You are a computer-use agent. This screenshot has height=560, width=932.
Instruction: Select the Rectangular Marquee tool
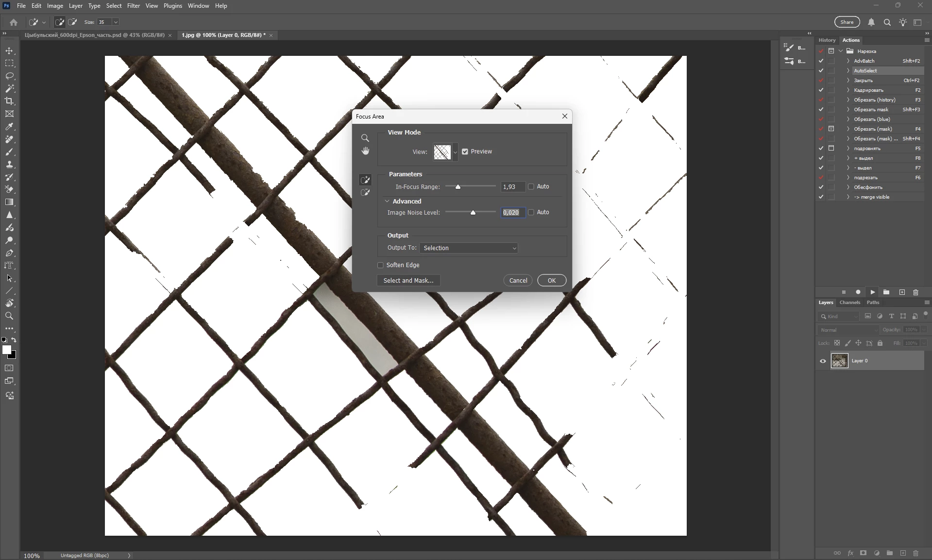click(x=9, y=64)
